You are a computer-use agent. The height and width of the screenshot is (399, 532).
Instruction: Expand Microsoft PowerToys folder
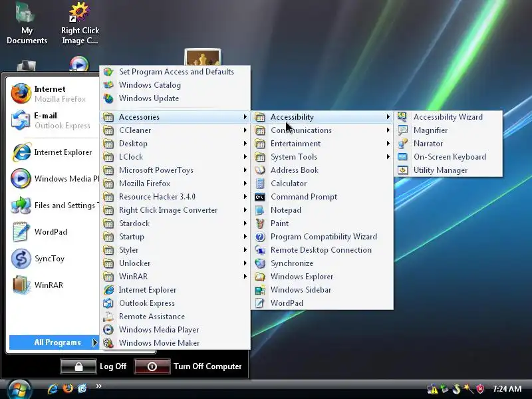click(x=175, y=170)
